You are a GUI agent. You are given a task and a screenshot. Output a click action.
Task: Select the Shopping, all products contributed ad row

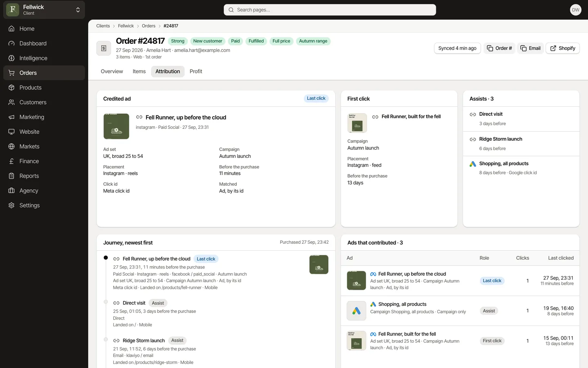coord(460,311)
